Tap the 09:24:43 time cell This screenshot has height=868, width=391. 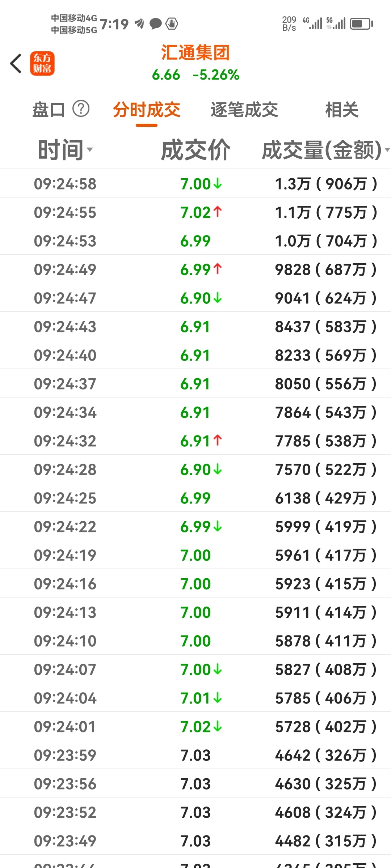(65, 327)
